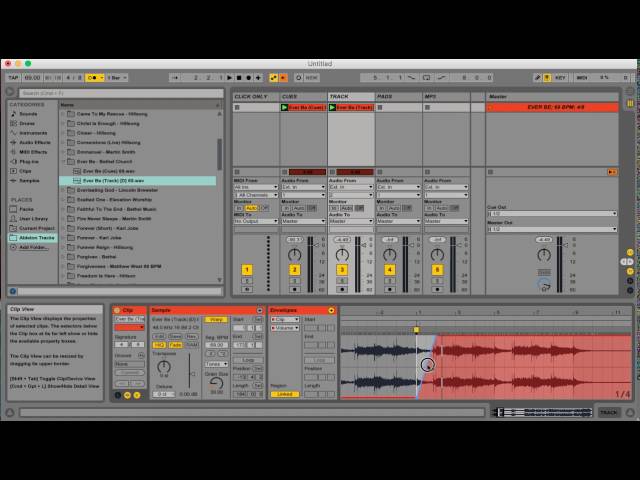Select the TRACK track header

351,97
